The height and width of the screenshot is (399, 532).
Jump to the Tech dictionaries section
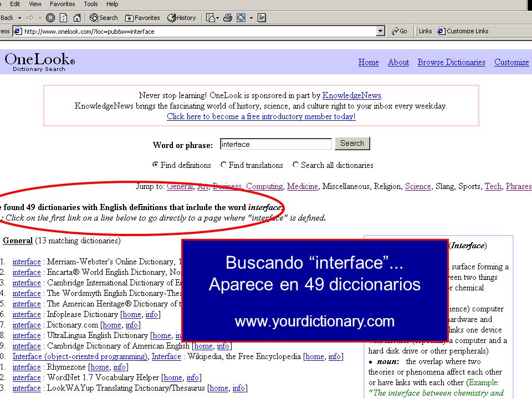coord(493,186)
